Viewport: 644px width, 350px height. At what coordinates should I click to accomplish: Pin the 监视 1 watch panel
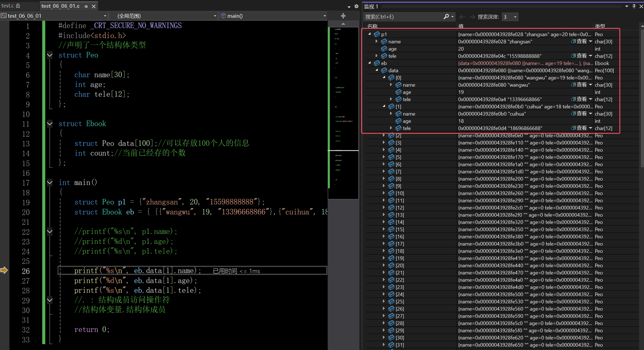[x=634, y=6]
